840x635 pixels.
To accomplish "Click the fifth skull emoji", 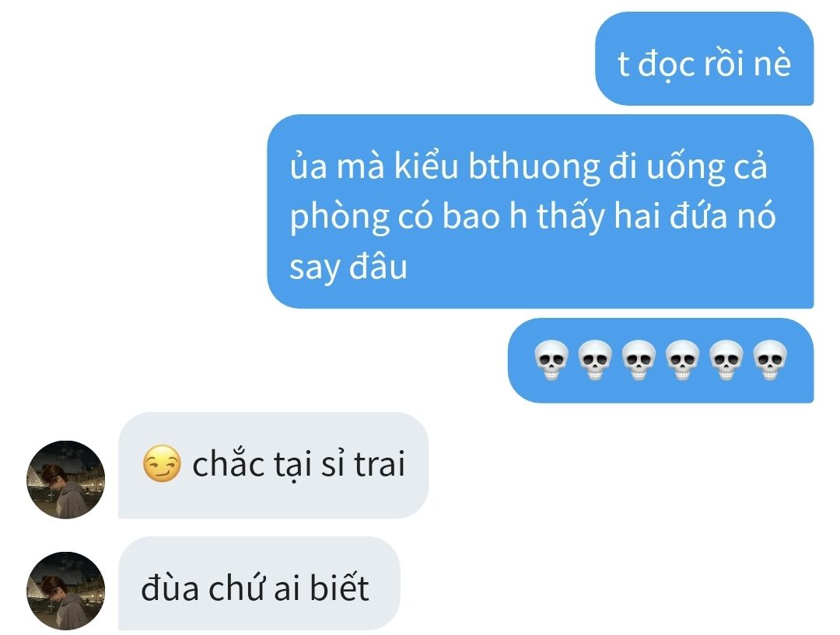I will pos(726,361).
